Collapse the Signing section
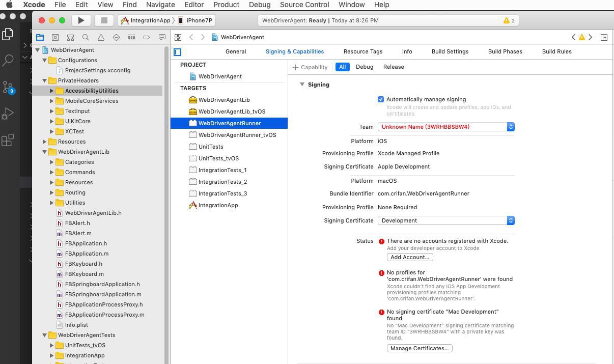Screen dimensions: 614x364 coord(302,85)
